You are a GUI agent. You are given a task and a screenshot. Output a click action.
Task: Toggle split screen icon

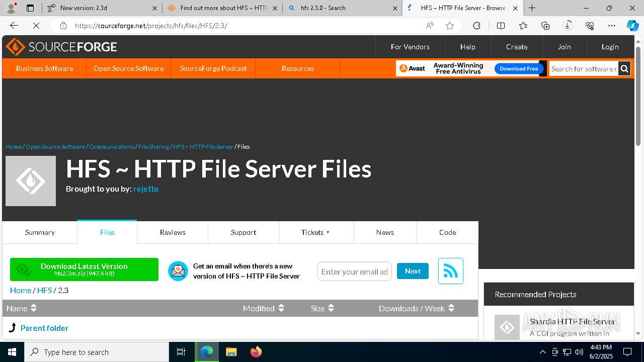click(x=501, y=26)
